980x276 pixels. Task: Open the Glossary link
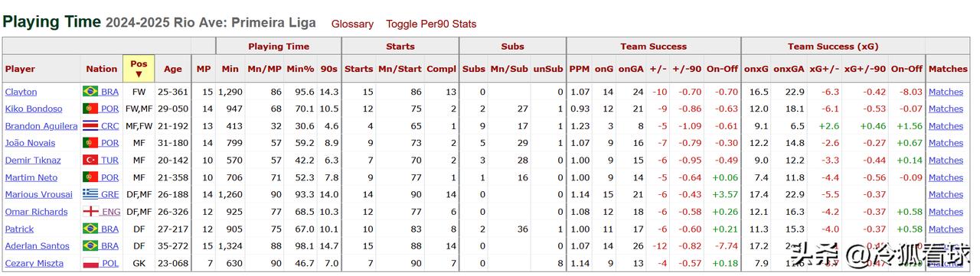tap(352, 24)
